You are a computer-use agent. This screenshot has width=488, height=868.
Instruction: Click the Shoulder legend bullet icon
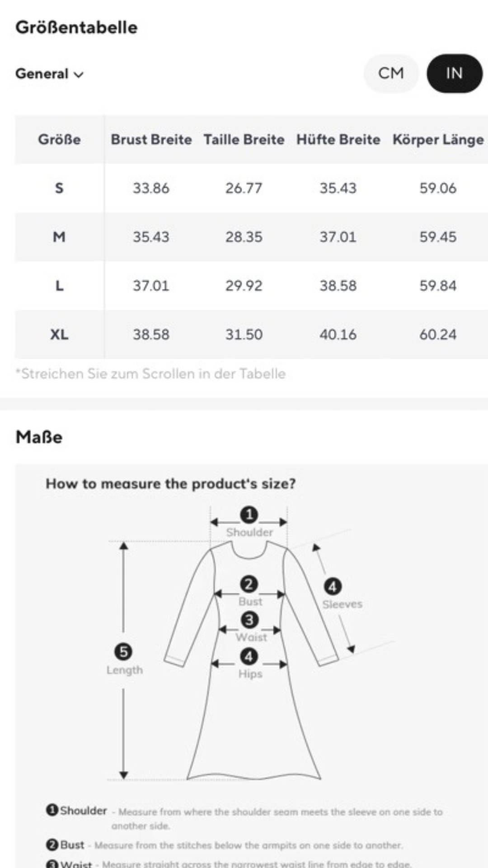pos(52,810)
